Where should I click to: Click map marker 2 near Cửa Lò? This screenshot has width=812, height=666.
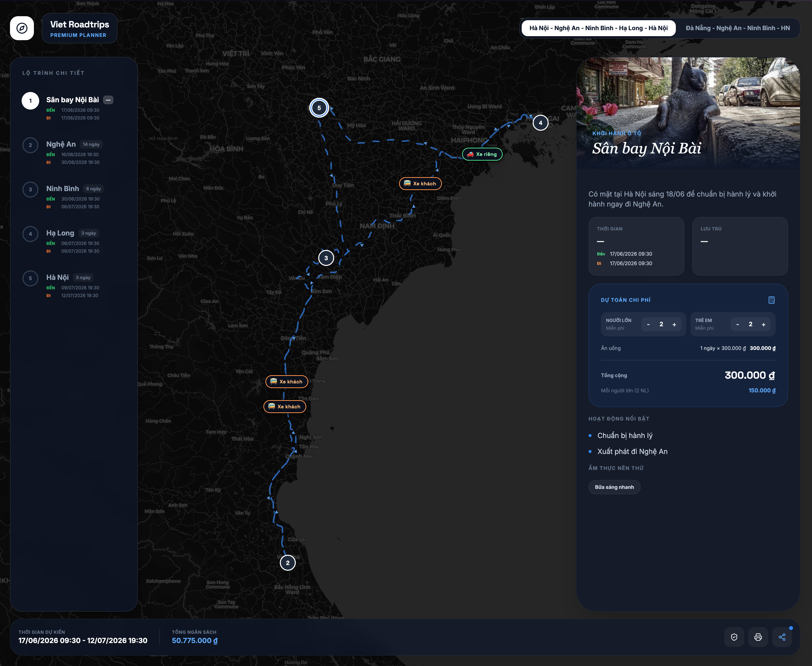(288, 562)
